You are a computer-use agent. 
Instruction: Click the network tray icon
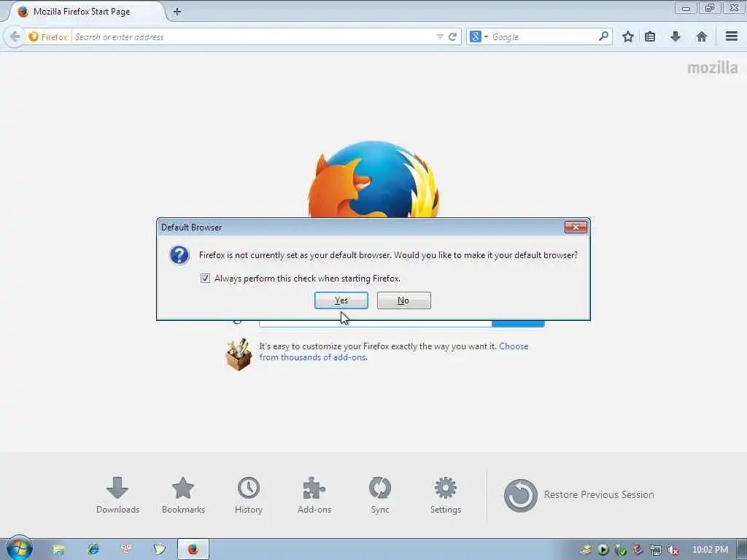pos(656,550)
